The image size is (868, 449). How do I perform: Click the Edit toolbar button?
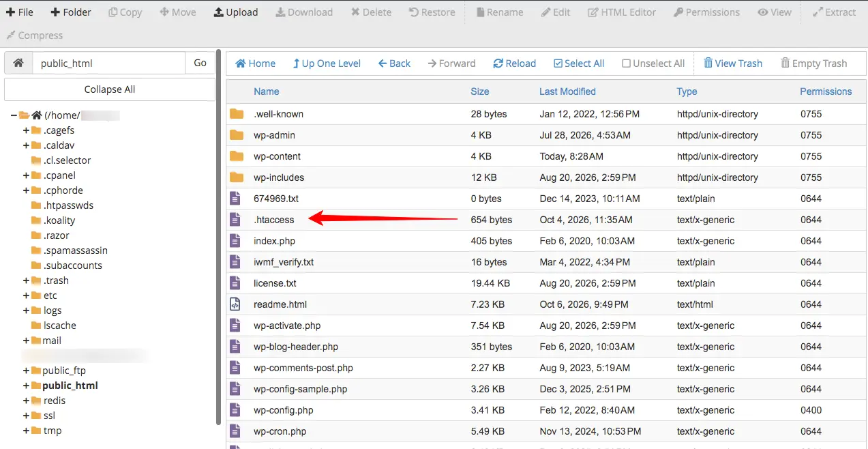tap(556, 12)
